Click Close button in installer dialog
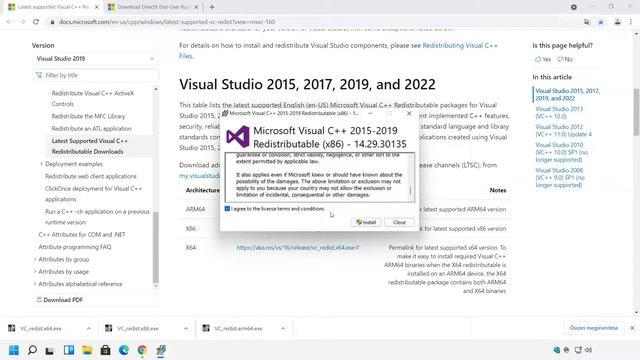This screenshot has width=640, height=360. [399, 222]
